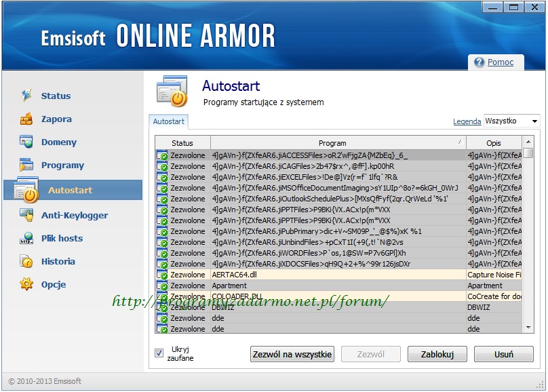Open the Wszystko filter dropdown

(511, 121)
